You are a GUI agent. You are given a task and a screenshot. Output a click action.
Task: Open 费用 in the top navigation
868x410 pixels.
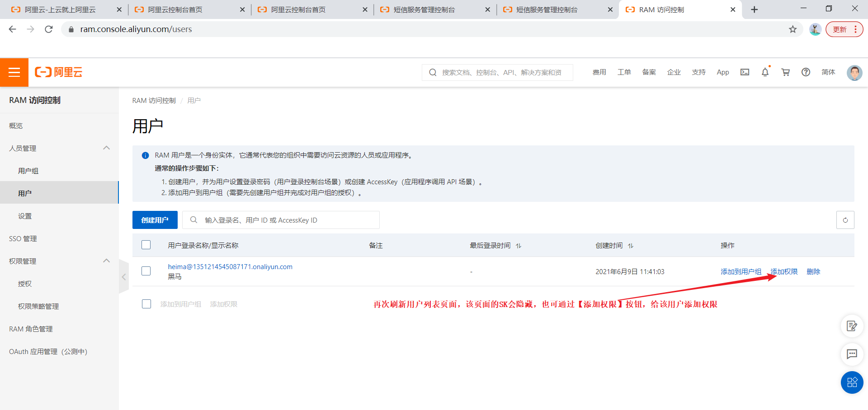tap(599, 72)
